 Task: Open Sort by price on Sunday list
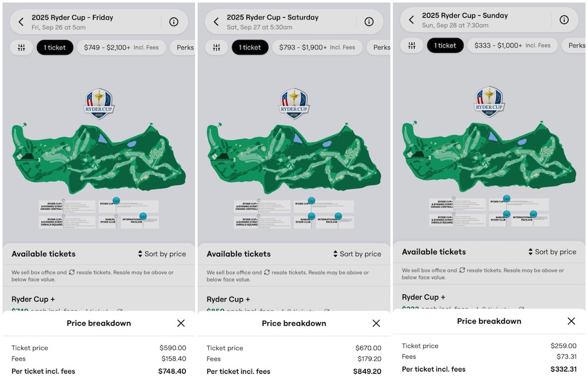pyautogui.click(x=552, y=252)
